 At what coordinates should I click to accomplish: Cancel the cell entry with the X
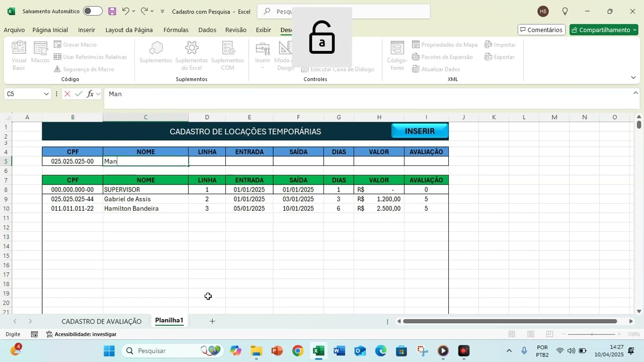(67, 94)
